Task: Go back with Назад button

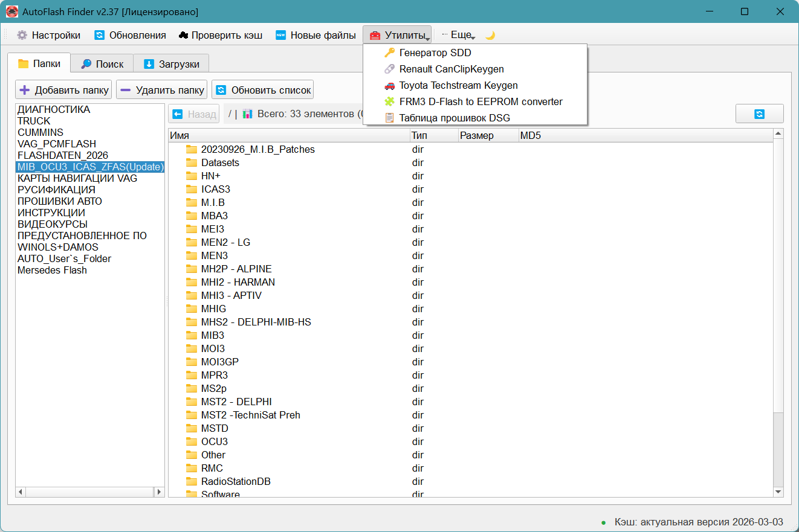Action: 194,114
